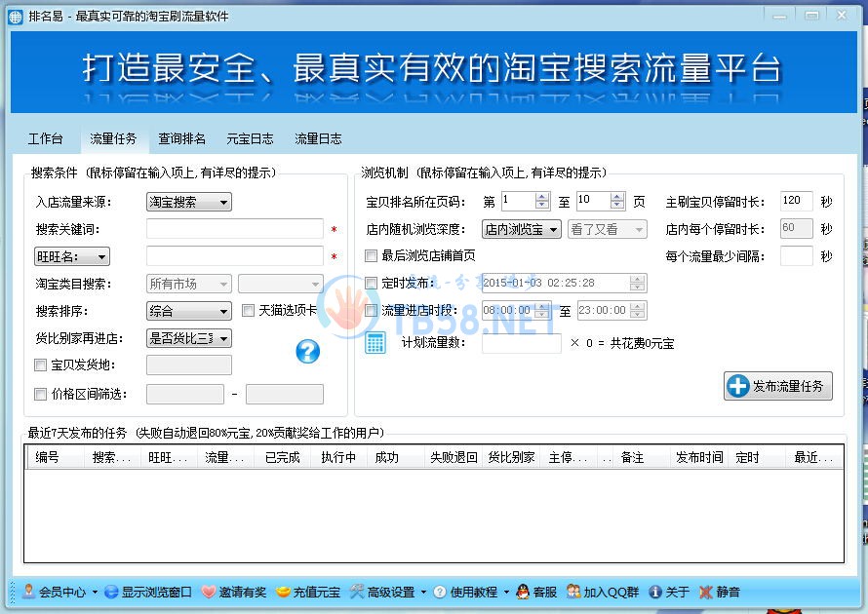Screen dimensions: 868x614
Task: Click the 发布流量任务 button
Action: (777, 386)
